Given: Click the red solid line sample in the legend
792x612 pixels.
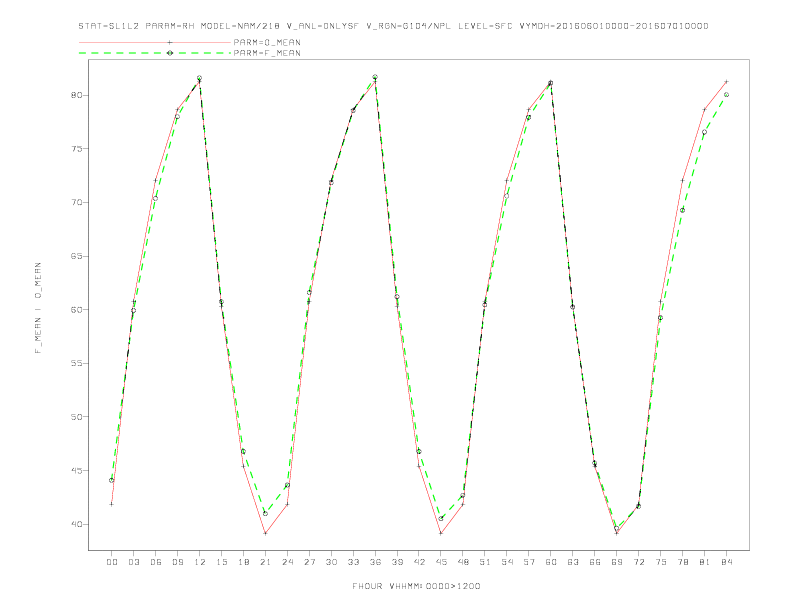Looking at the screenshot, I should pos(155,42).
